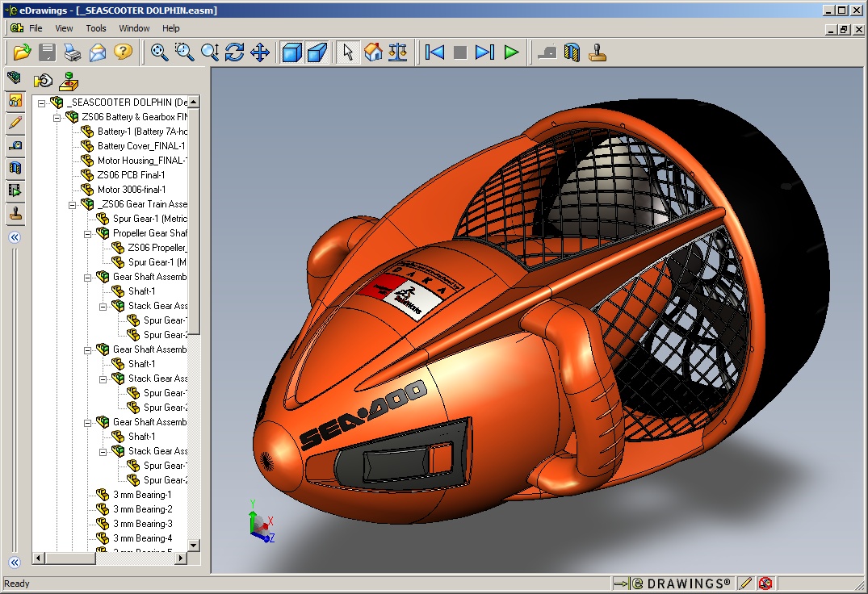Collapse _SEASCOOTER DOLPHIN root node

click(x=41, y=103)
